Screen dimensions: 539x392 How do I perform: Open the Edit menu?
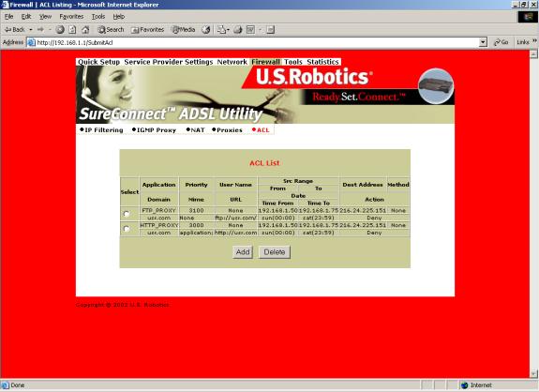tap(26, 17)
